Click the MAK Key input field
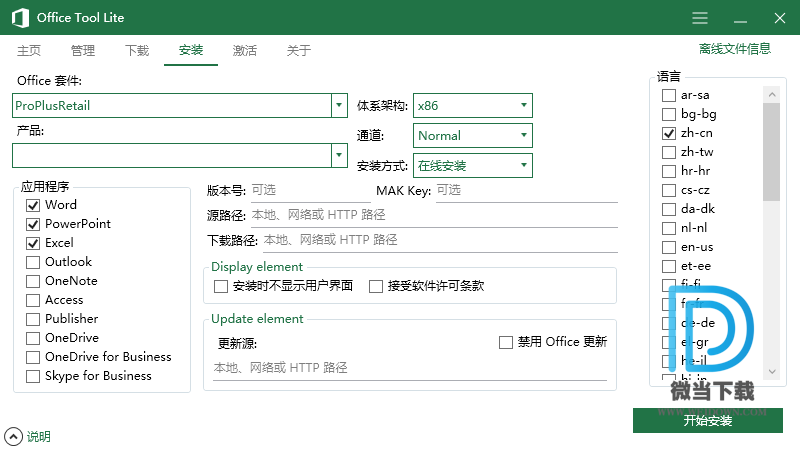Screen dimensions: 800x450 pos(527,191)
